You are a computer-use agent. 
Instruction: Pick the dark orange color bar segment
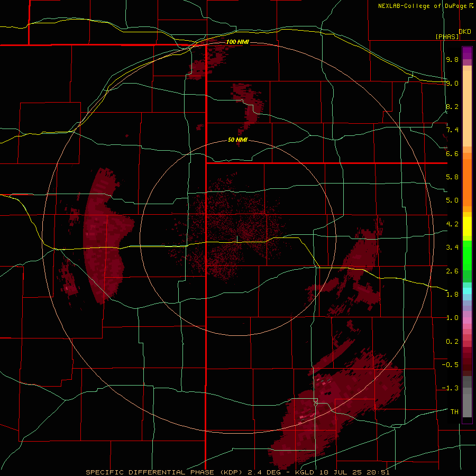click(x=467, y=182)
